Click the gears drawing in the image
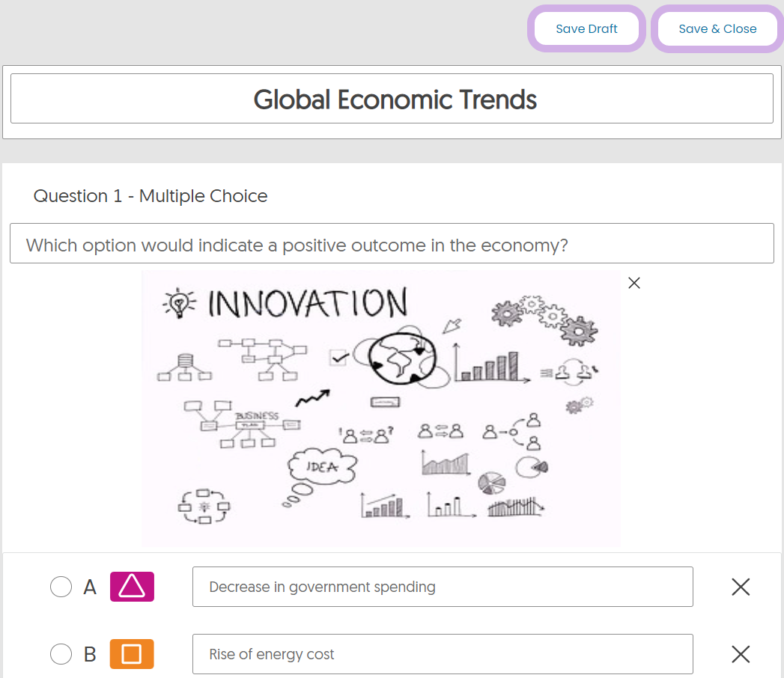 (544, 320)
